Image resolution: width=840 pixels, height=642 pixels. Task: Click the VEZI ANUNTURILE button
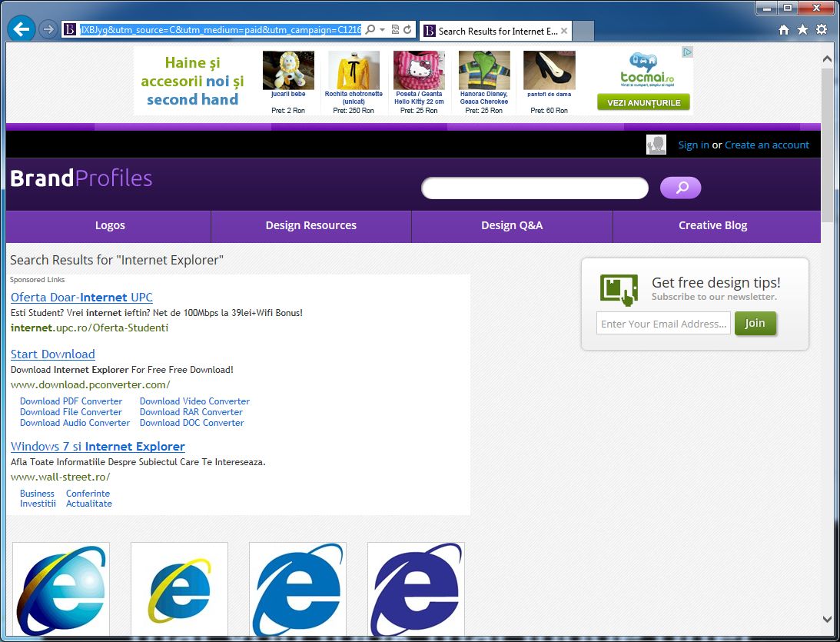(643, 102)
